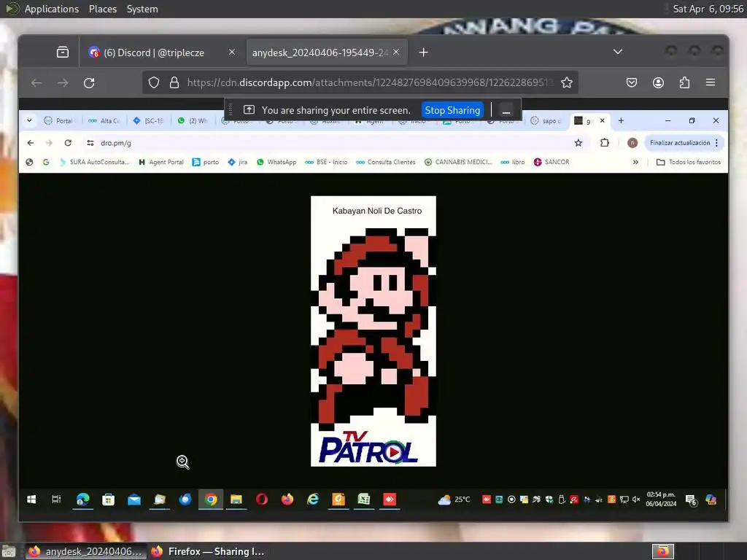Switch to Chrome Portal tab

[60, 121]
